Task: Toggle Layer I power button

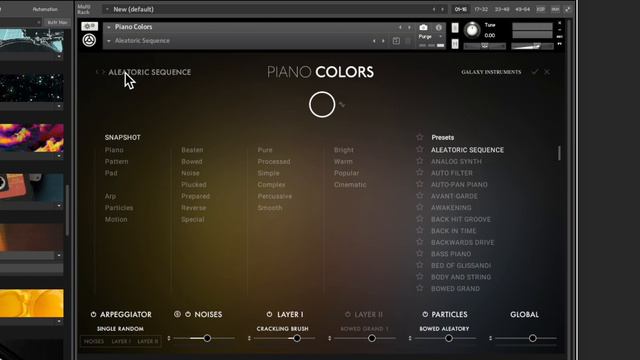Action: click(x=269, y=314)
